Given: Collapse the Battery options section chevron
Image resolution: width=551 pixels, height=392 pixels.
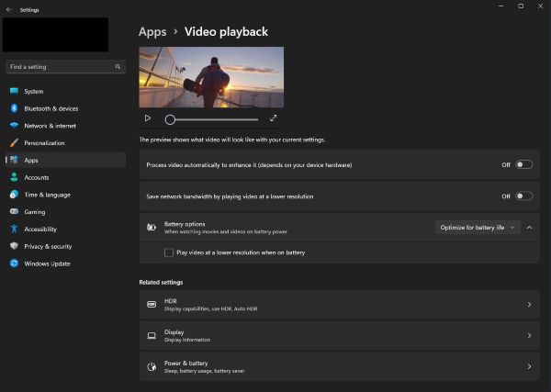Looking at the screenshot, I should pyautogui.click(x=529, y=227).
